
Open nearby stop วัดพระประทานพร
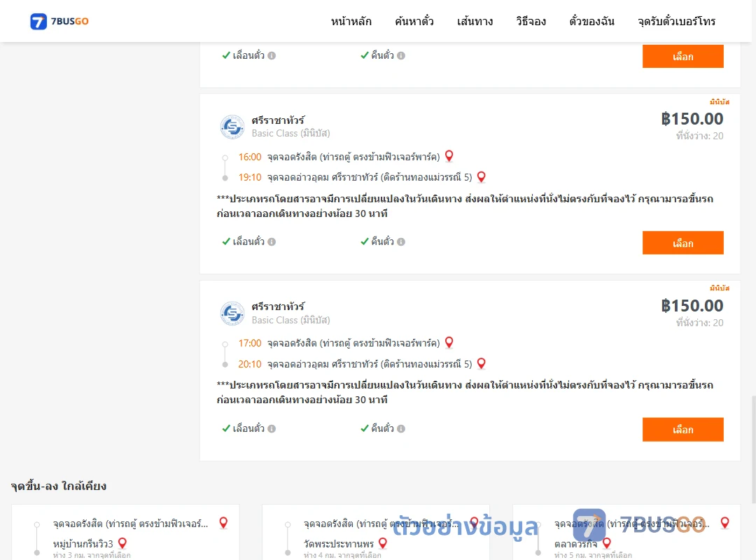339,544
